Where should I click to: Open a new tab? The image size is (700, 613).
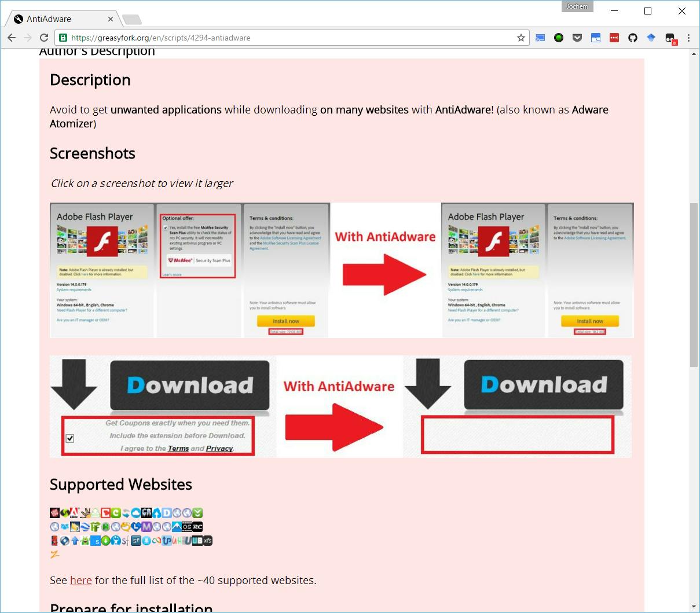(x=132, y=20)
